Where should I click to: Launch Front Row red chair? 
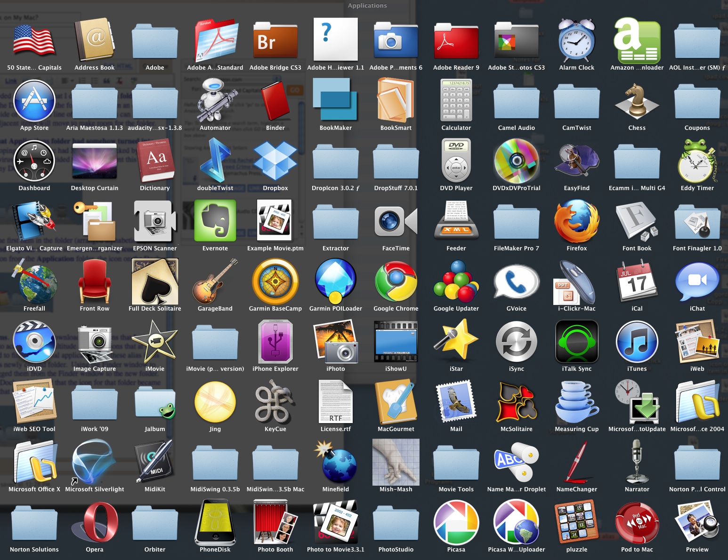[x=95, y=281]
